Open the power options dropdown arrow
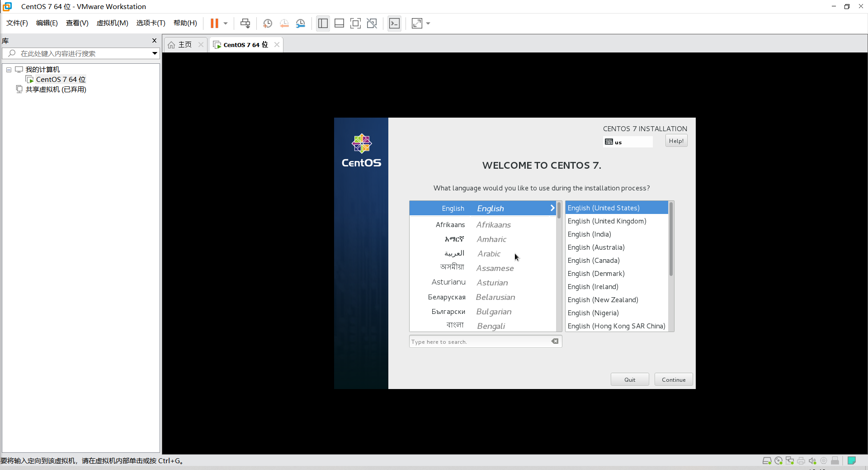Image resolution: width=868 pixels, height=470 pixels. tap(225, 23)
